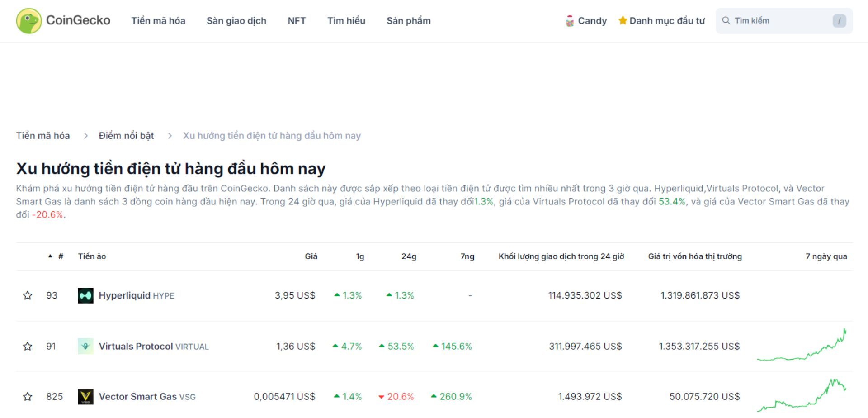Open the Tìm hiểu menu item
This screenshot has height=418, width=868.
[346, 21]
